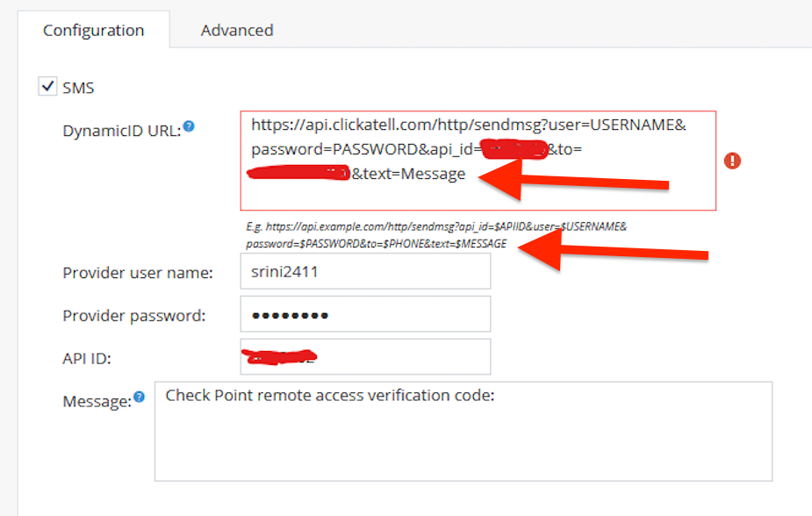
Task: Select the Configuration tab
Action: click(93, 29)
